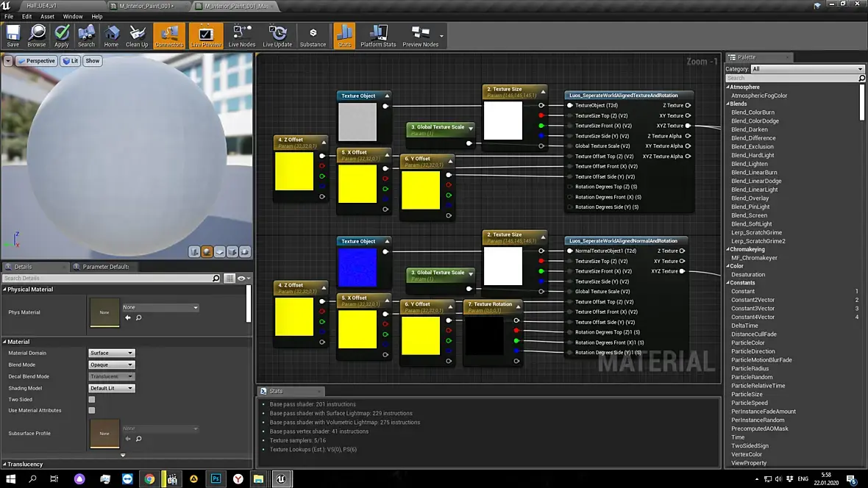Click the yellow swatch on upper Z Offset node
The image size is (868, 488).
coord(294,171)
